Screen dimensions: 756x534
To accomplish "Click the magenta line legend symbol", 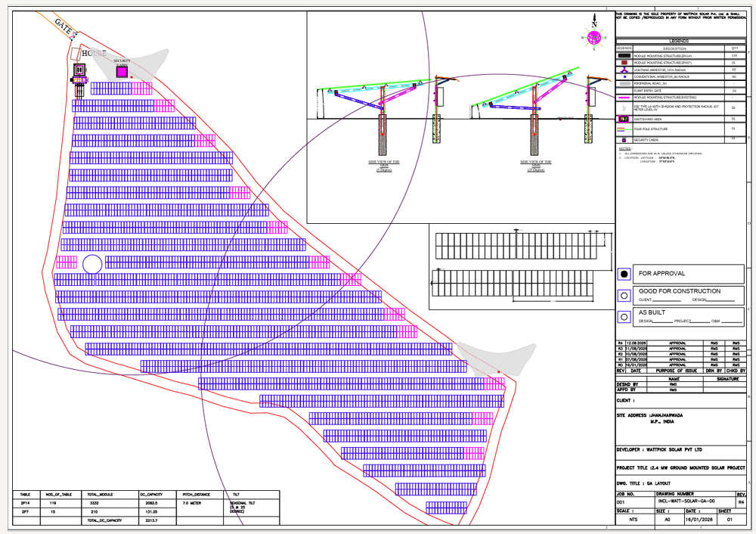I will tap(624, 98).
